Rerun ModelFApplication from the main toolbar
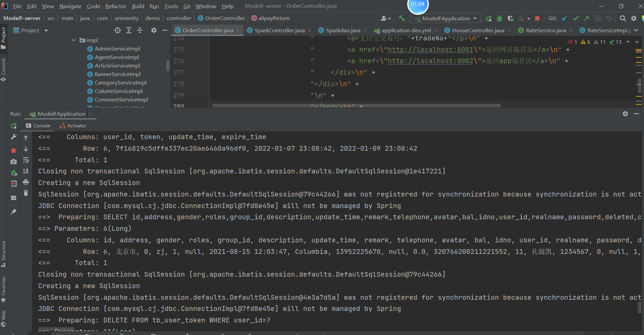 [489, 18]
